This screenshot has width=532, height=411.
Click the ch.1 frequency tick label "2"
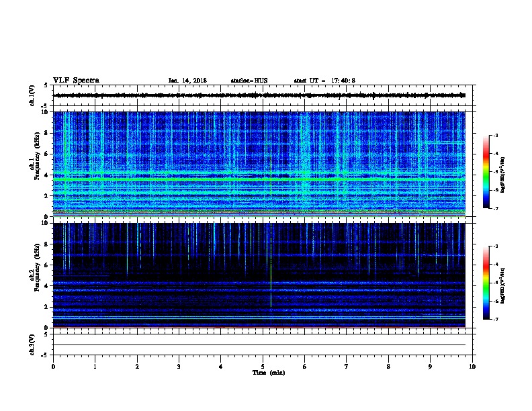pyautogui.click(x=46, y=196)
